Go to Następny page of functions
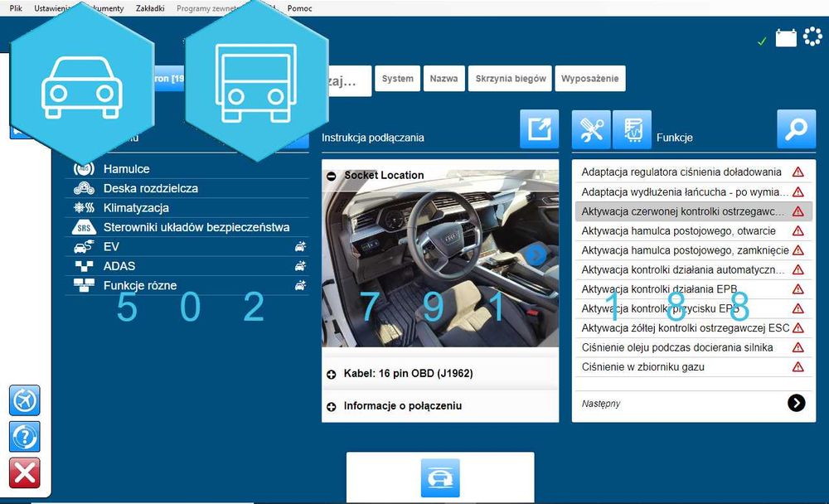829x504 pixels. click(x=796, y=403)
